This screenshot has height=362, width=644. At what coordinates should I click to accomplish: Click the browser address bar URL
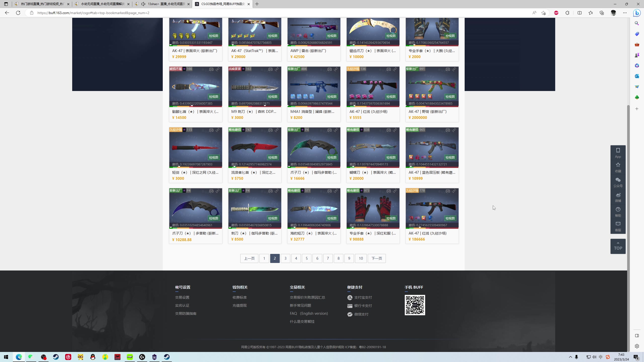click(93, 13)
